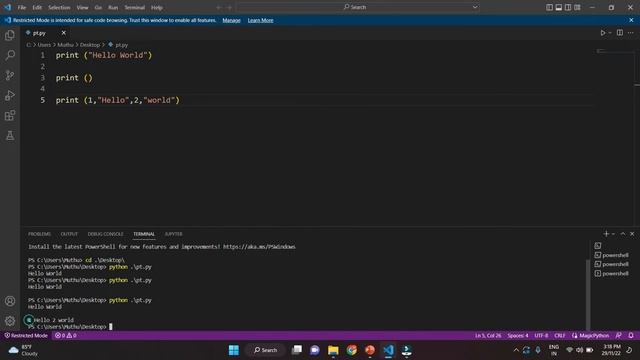The height and width of the screenshot is (360, 640).
Task: Change line ending via CRLF
Action: pyautogui.click(x=560, y=336)
